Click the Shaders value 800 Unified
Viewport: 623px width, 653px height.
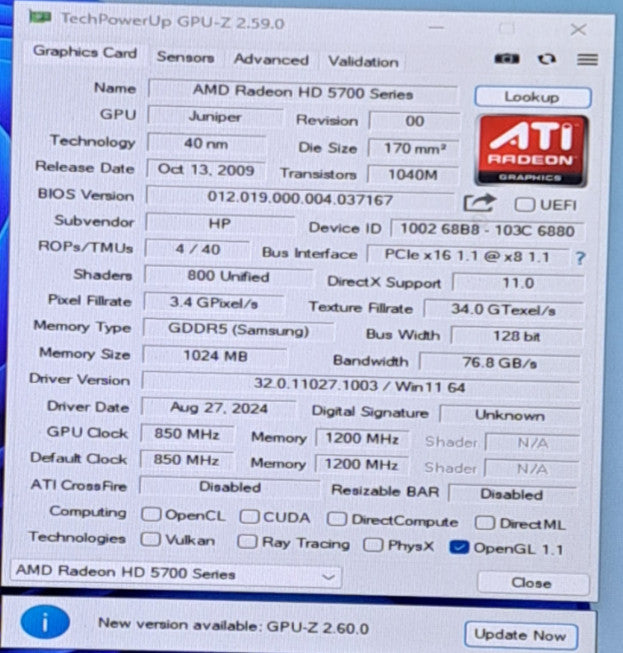pos(228,277)
